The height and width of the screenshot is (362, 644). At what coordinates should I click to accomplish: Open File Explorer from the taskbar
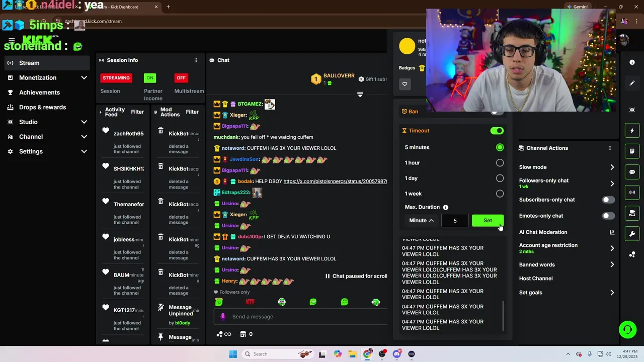(353, 354)
